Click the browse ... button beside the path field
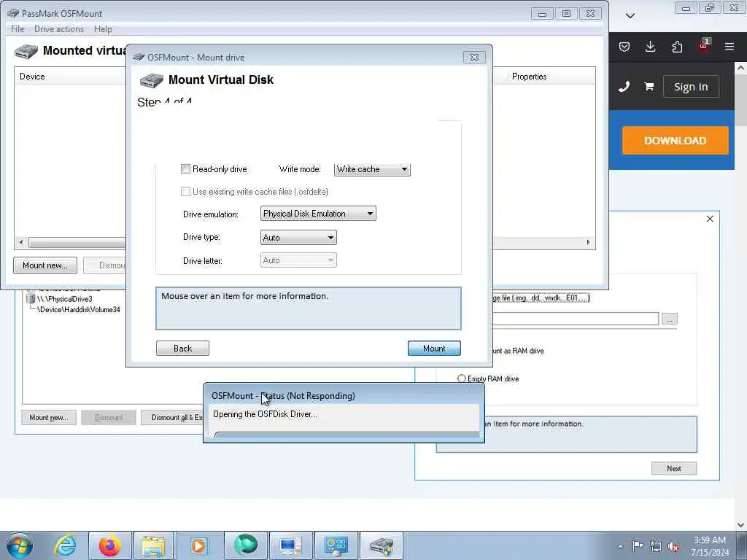Screen dimensions: 747x560 tap(670, 319)
